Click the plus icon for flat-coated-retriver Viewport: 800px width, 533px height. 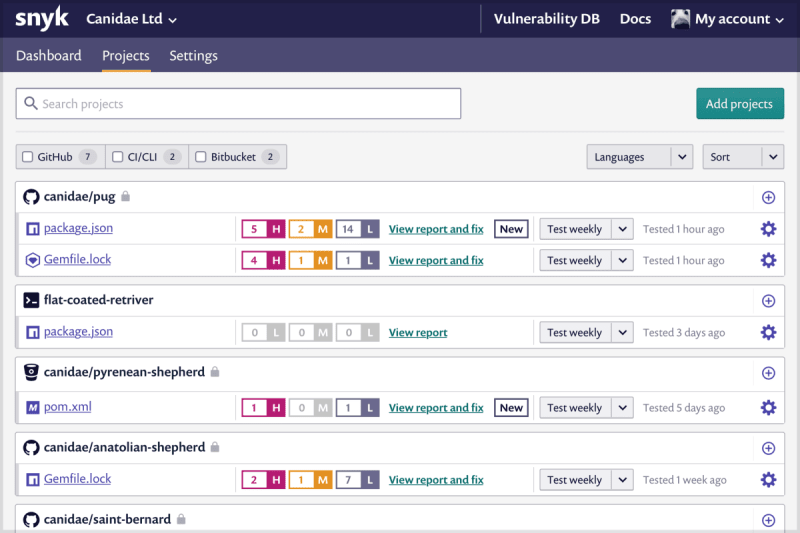pyautogui.click(x=768, y=301)
